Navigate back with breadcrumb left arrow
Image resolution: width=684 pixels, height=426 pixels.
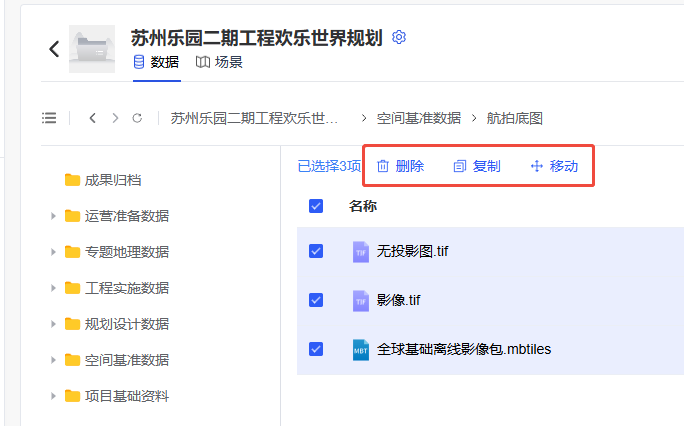(92, 118)
